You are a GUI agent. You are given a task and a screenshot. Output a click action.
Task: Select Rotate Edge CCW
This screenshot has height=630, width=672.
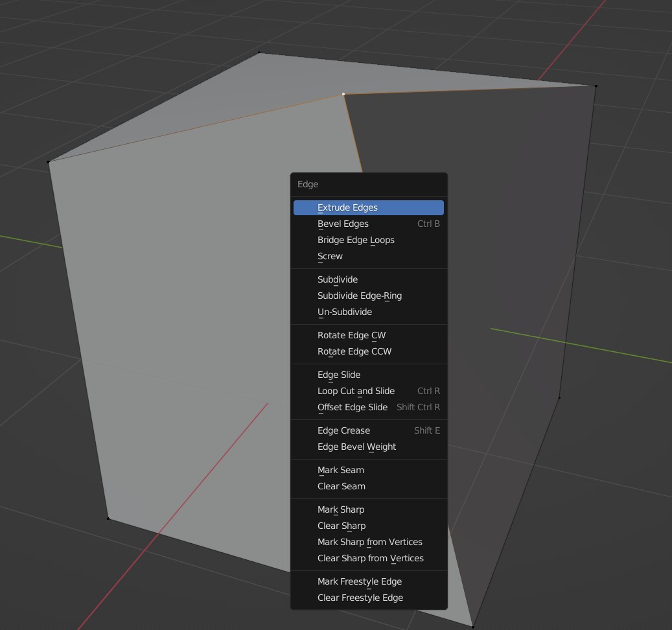tap(369, 351)
